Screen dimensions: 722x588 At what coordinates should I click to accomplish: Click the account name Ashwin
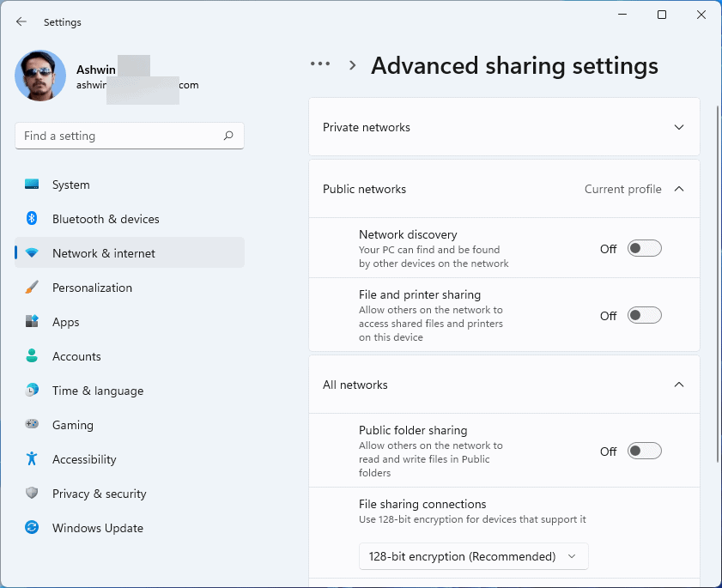pos(96,70)
